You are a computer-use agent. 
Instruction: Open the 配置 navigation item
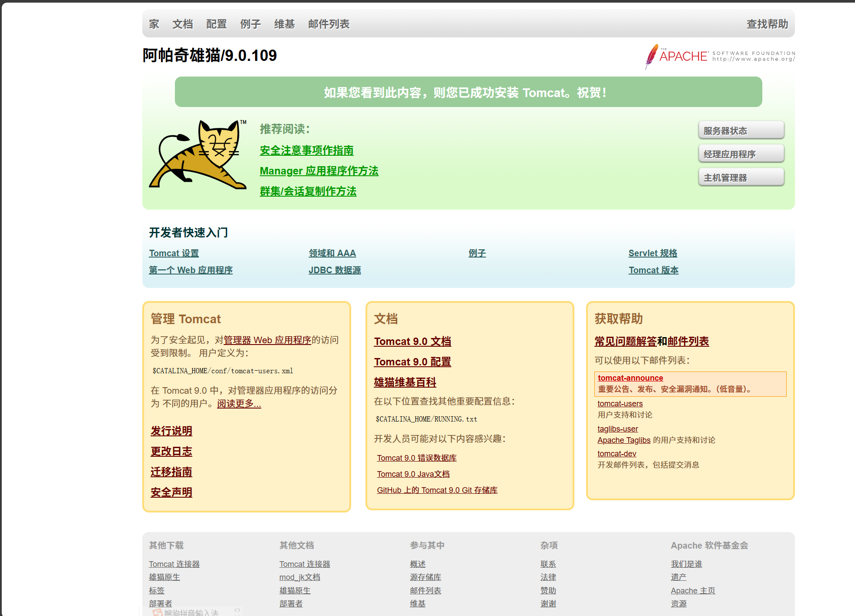click(x=217, y=24)
